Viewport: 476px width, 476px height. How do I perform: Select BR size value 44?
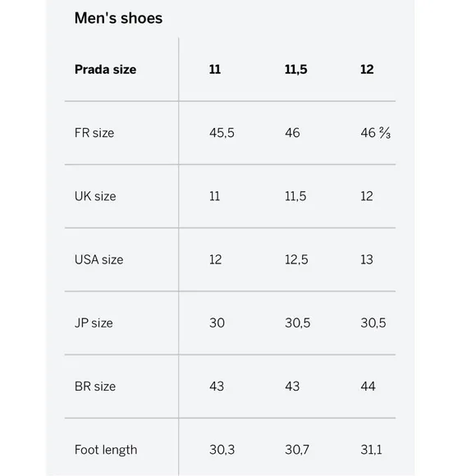(x=368, y=387)
